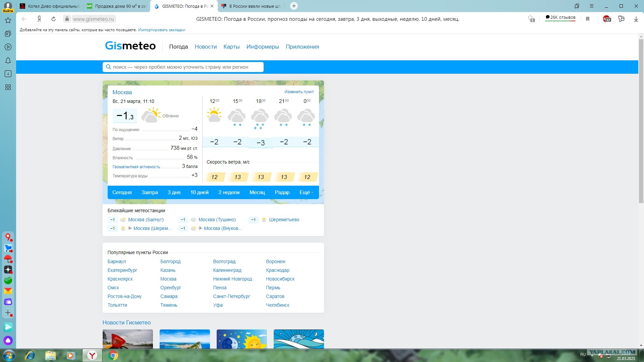Open the Санкт-Петербург city link

232,297
